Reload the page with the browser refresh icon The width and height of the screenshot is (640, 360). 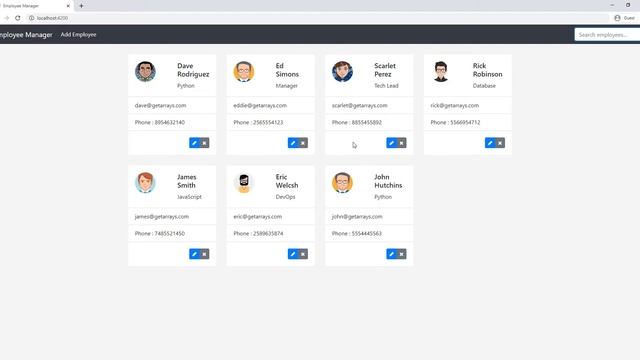click(x=18, y=18)
